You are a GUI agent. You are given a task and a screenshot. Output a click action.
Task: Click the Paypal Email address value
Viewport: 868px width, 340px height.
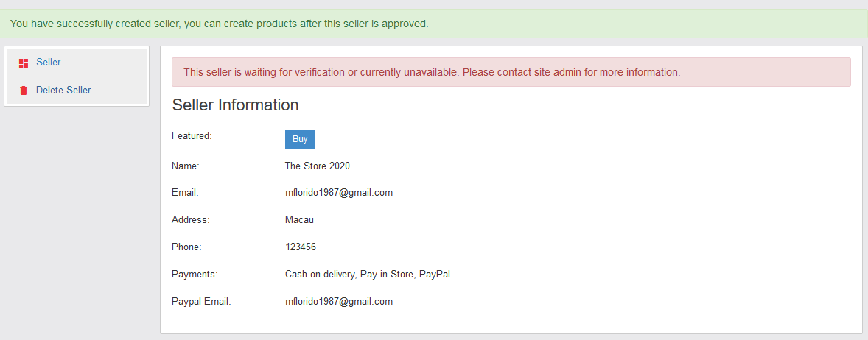(339, 302)
